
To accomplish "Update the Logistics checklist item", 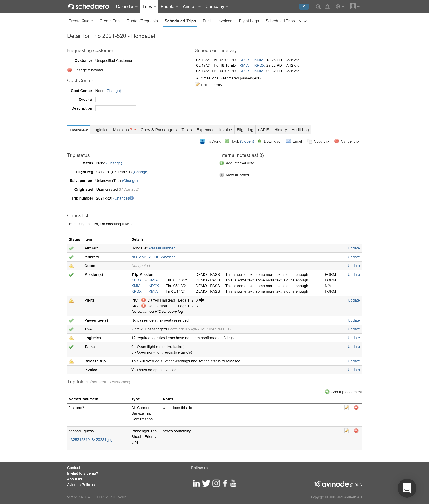I will click(354, 338).
